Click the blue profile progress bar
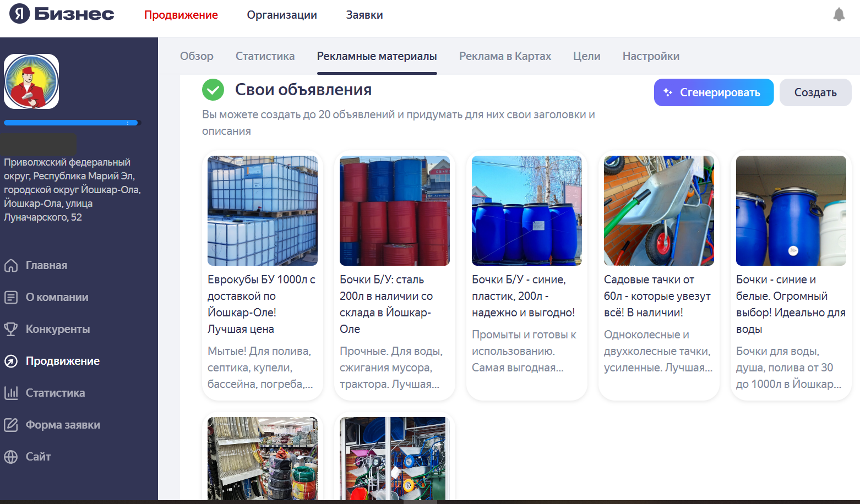Viewport: 860px width, 504px height. [72, 123]
